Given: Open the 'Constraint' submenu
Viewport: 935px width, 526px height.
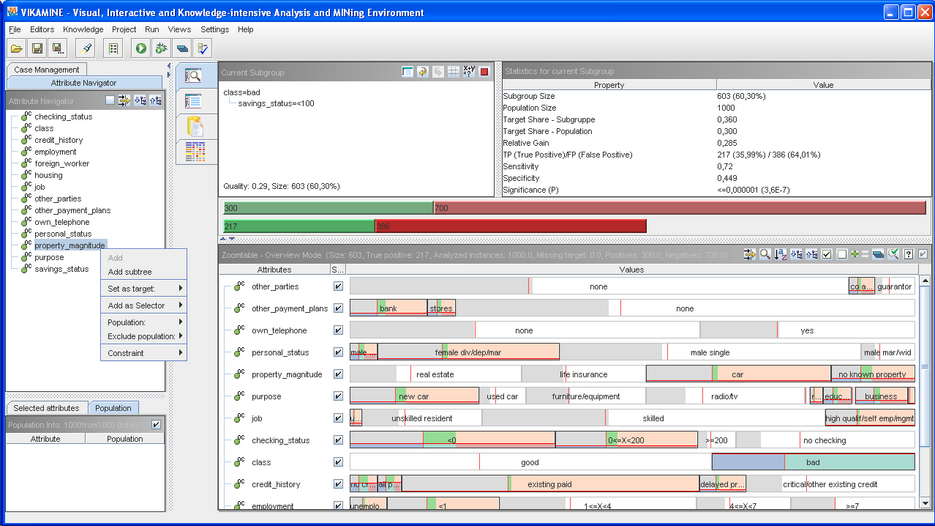Looking at the screenshot, I should pos(144,353).
